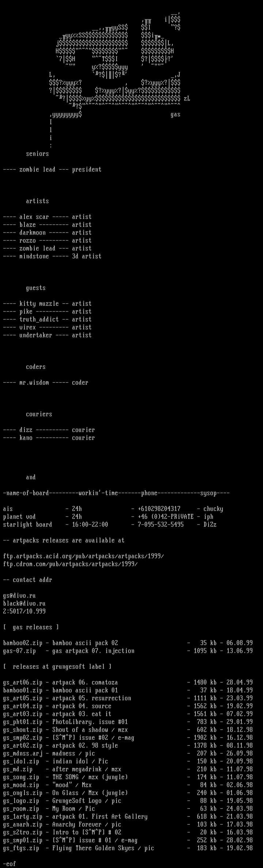Screen dimensions: 263x868
Task: Click the gs_shout.zip Shout of a shadow entry
Action: pyautogui.click(x=128, y=730)
